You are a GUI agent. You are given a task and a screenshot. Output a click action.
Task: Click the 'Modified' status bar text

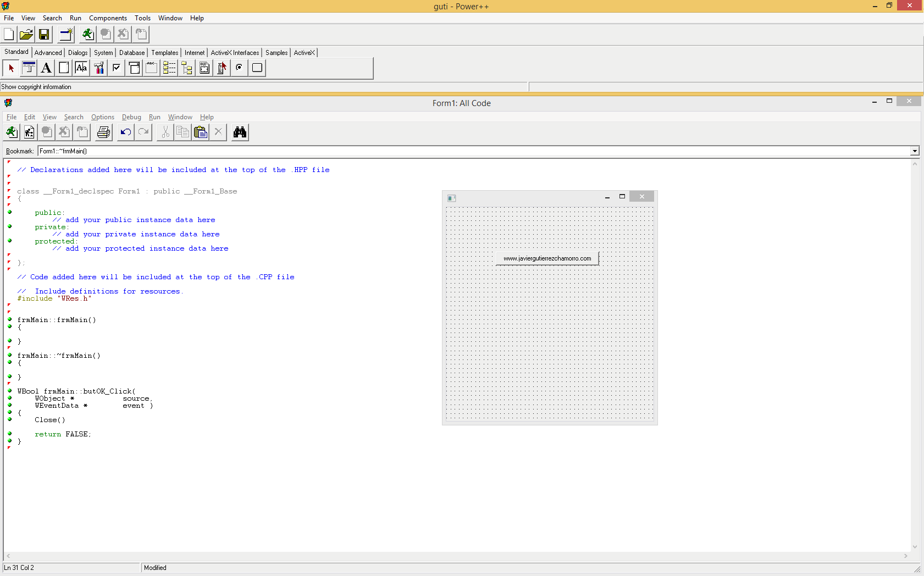pyautogui.click(x=155, y=568)
